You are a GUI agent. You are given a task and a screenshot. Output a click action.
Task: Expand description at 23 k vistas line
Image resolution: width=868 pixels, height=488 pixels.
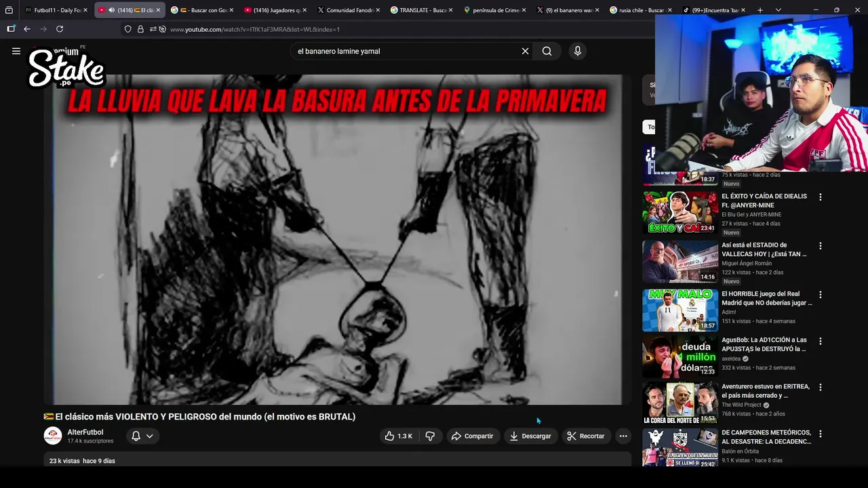(x=82, y=461)
